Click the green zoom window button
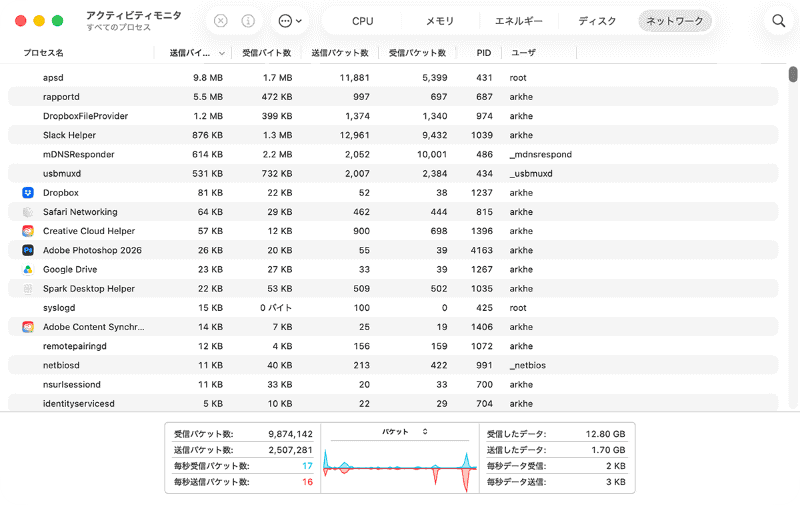This screenshot has width=800, height=505. (x=58, y=21)
